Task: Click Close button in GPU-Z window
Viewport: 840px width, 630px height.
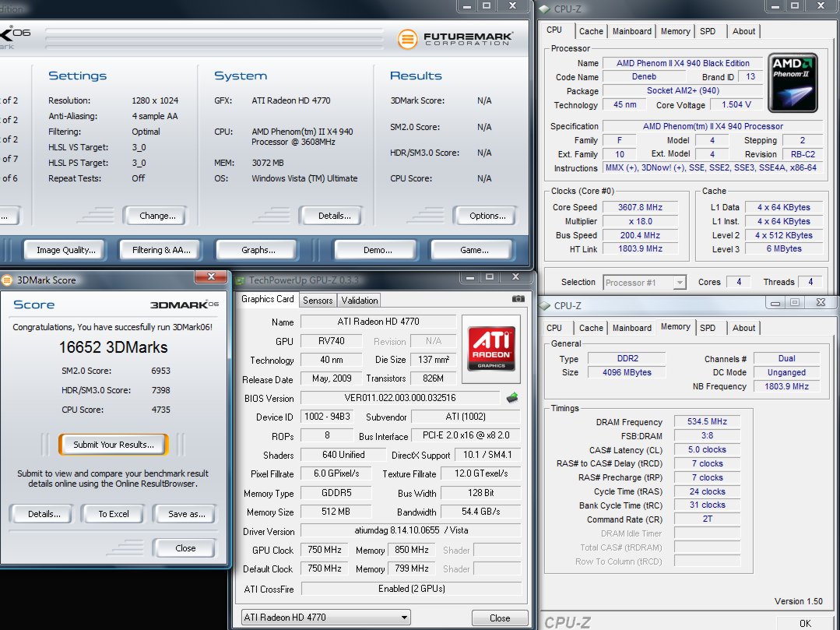Action: point(500,618)
